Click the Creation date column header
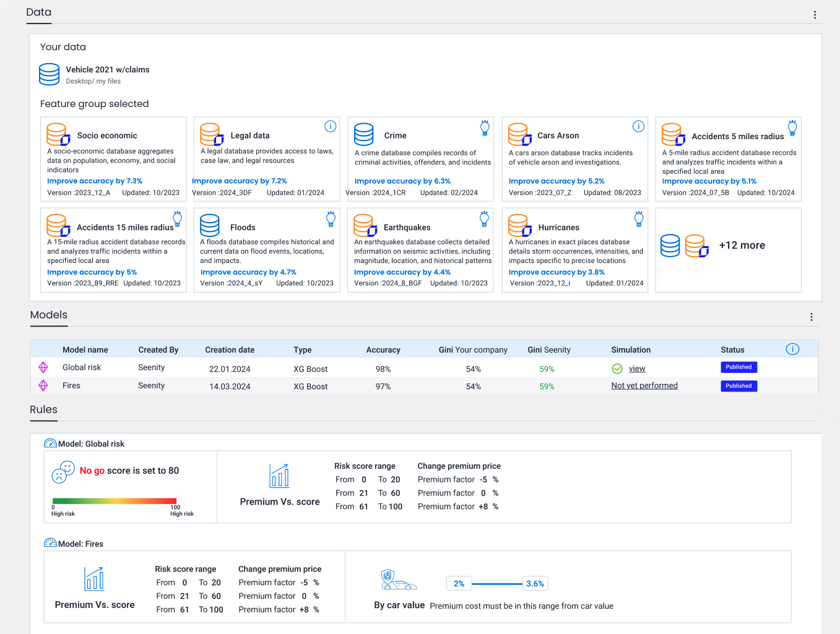Image resolution: width=840 pixels, height=634 pixels. [x=230, y=350]
